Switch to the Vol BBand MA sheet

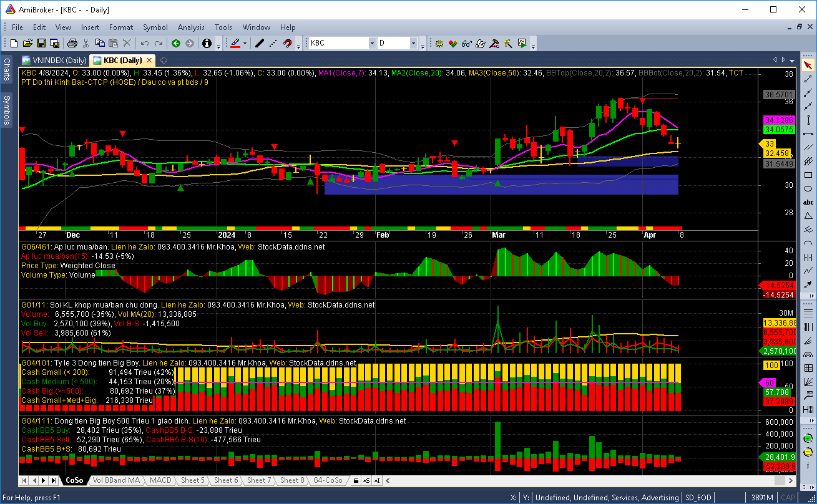(116, 480)
